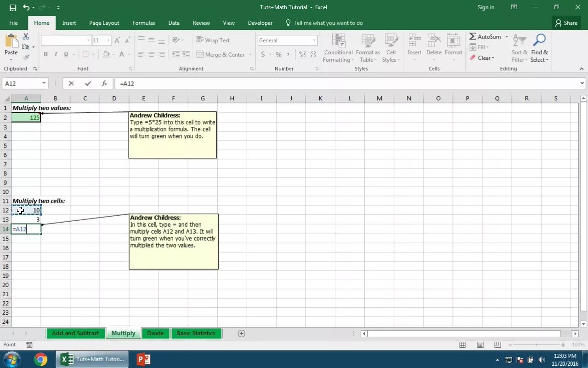588x368 pixels.
Task: Click the zoom slider in status bar
Action: [537, 345]
